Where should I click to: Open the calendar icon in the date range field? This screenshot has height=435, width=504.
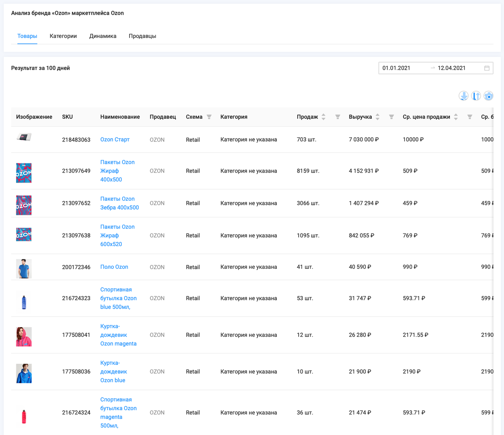click(487, 68)
